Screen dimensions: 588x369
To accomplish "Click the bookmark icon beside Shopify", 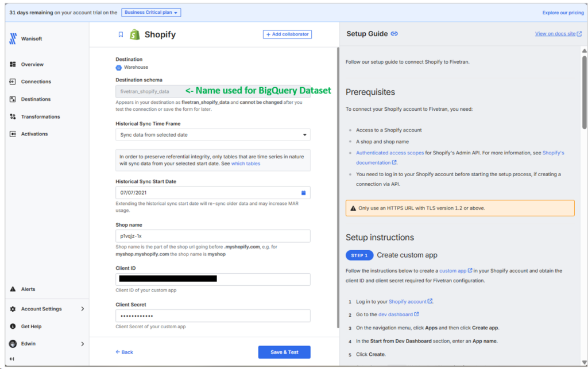I will (121, 34).
